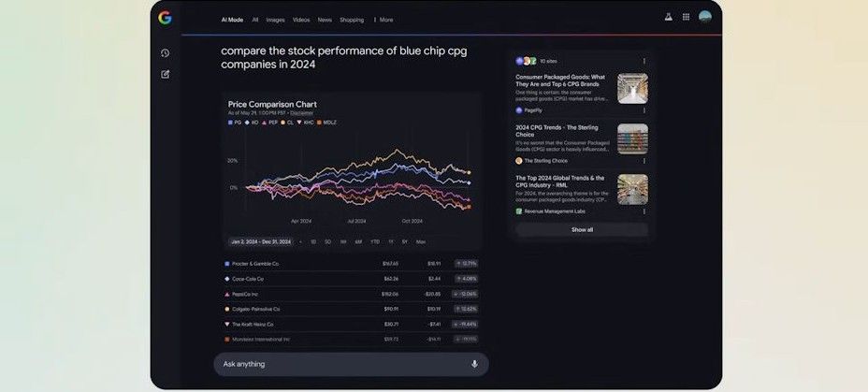
Task: Start a new search with the compose icon
Action: [165, 74]
